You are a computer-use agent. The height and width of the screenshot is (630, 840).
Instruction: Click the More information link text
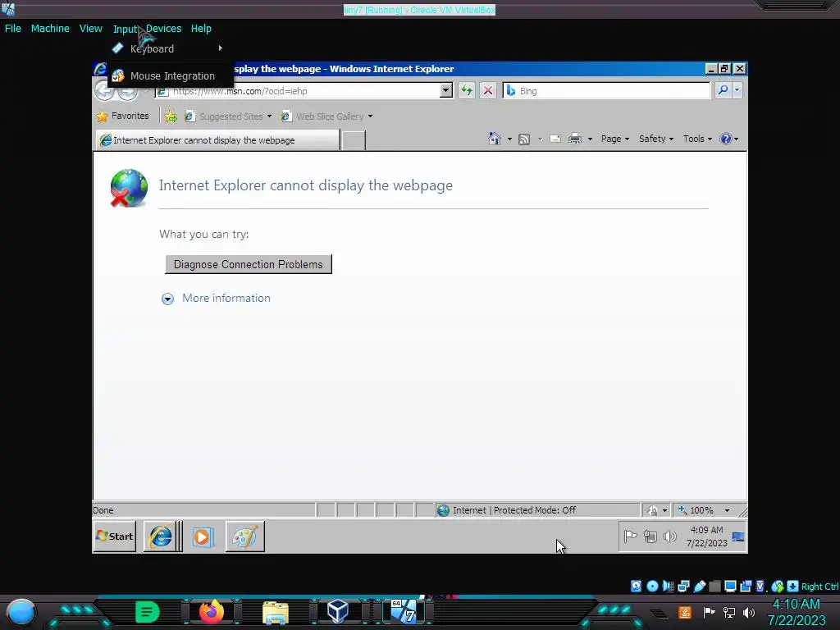point(226,298)
